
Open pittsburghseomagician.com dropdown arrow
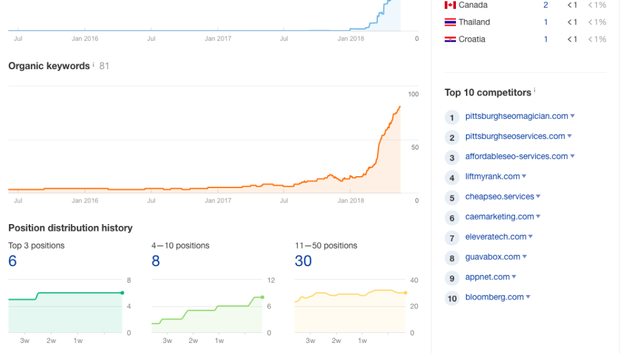click(572, 116)
